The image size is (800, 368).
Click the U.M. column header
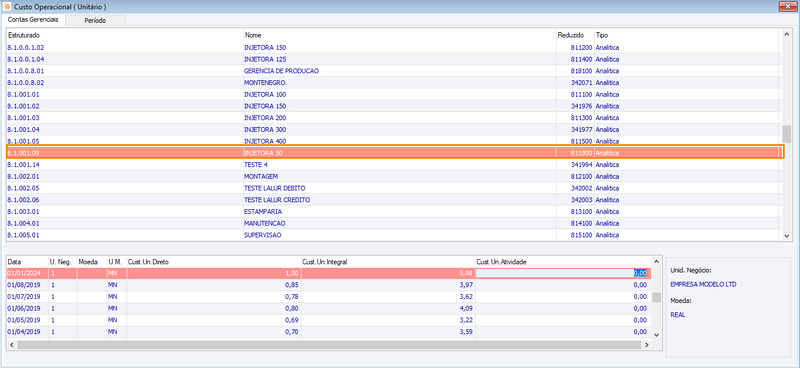coord(116,262)
